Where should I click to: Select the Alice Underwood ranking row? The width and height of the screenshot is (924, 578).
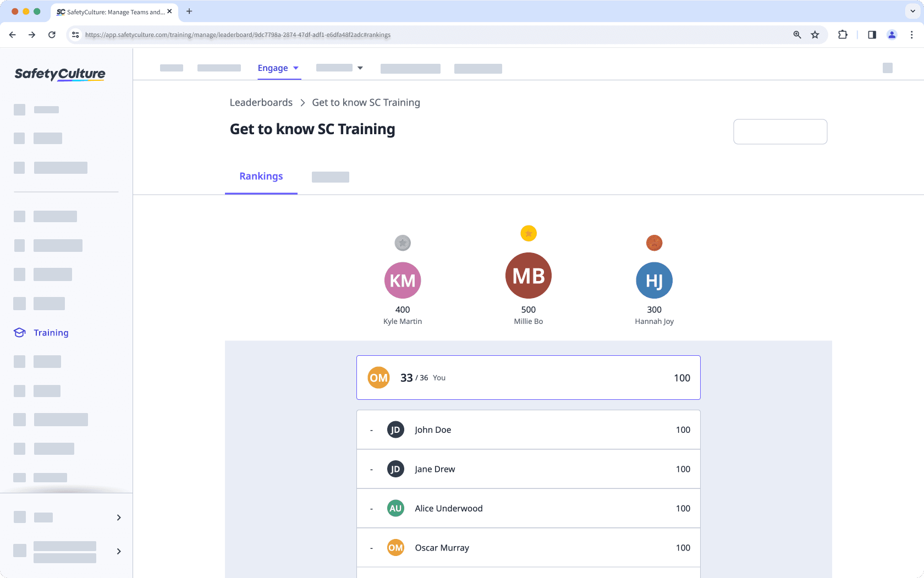pyautogui.click(x=528, y=508)
